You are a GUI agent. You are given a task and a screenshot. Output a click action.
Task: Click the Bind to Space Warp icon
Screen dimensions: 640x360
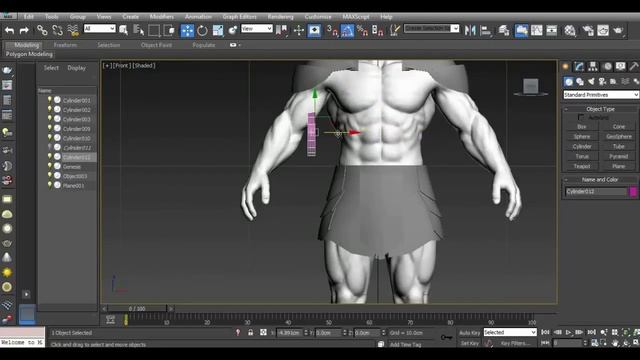tap(73, 30)
